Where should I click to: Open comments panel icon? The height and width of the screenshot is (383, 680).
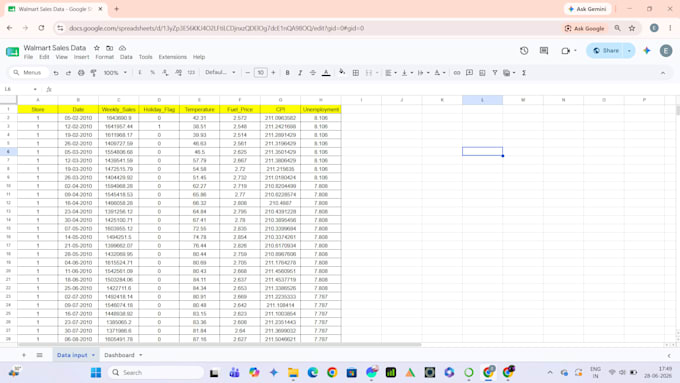point(544,51)
